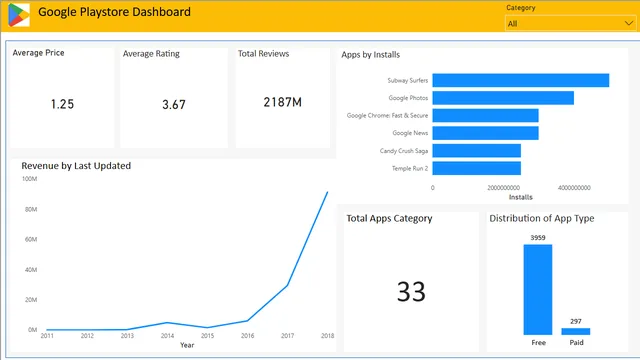Click the 60M label on revenue axis
Viewport: 640px width, 360px height.
(x=31, y=239)
